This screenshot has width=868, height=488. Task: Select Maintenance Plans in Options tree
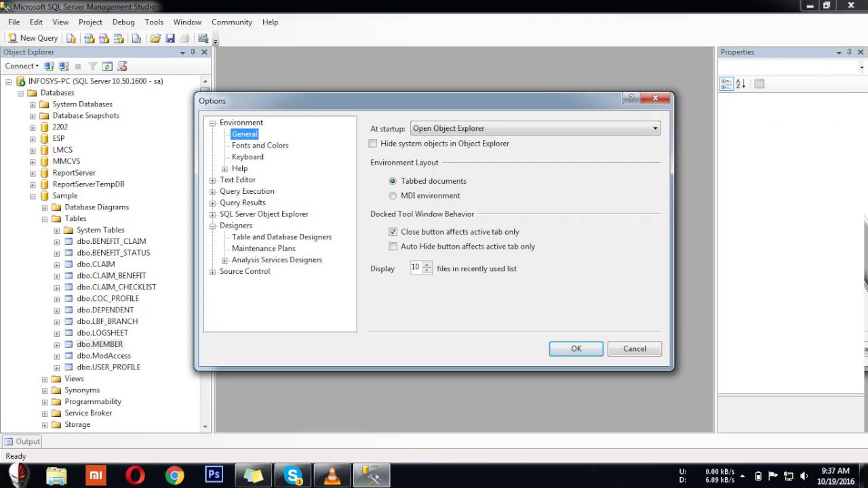tap(264, 249)
